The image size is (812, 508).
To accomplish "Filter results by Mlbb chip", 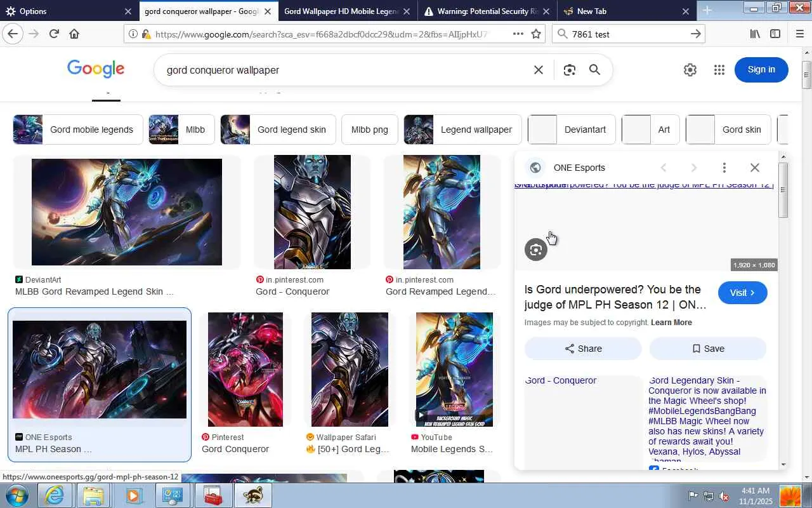I will (x=182, y=130).
